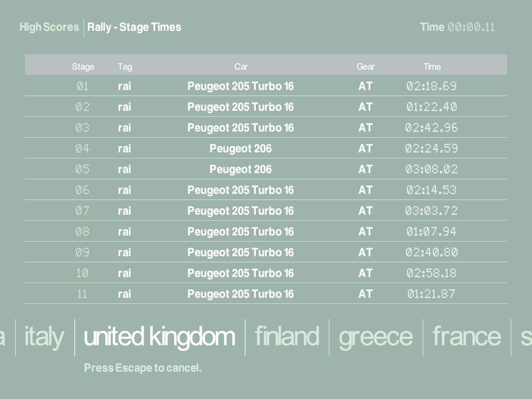This screenshot has width=532, height=399.
Task: Click the 03:08.02 time in stage 05
Action: point(431,169)
